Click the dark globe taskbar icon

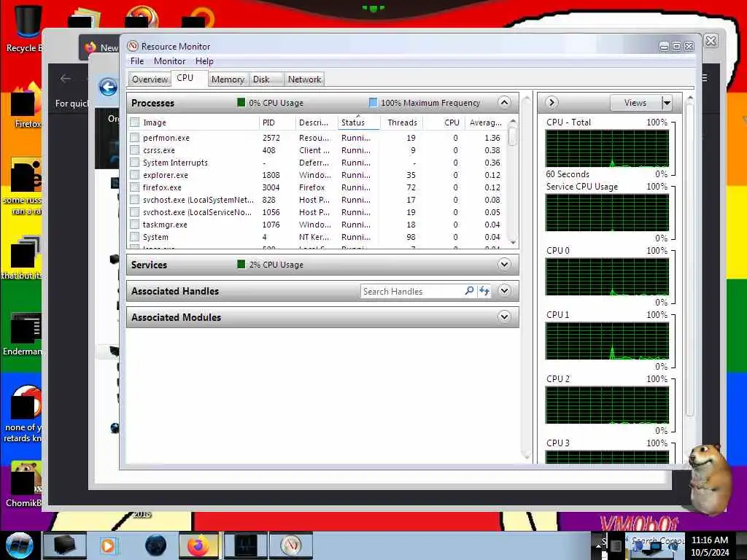pyautogui.click(x=156, y=545)
